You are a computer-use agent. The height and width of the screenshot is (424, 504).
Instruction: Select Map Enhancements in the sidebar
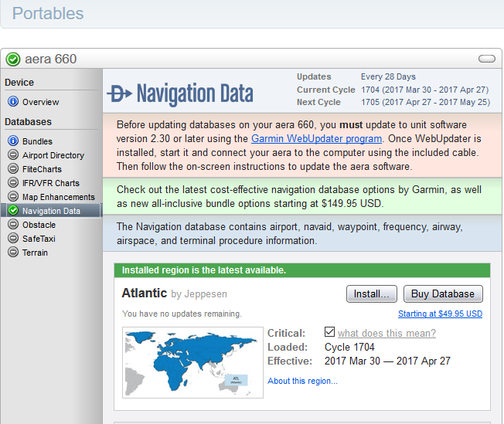pyautogui.click(x=59, y=197)
